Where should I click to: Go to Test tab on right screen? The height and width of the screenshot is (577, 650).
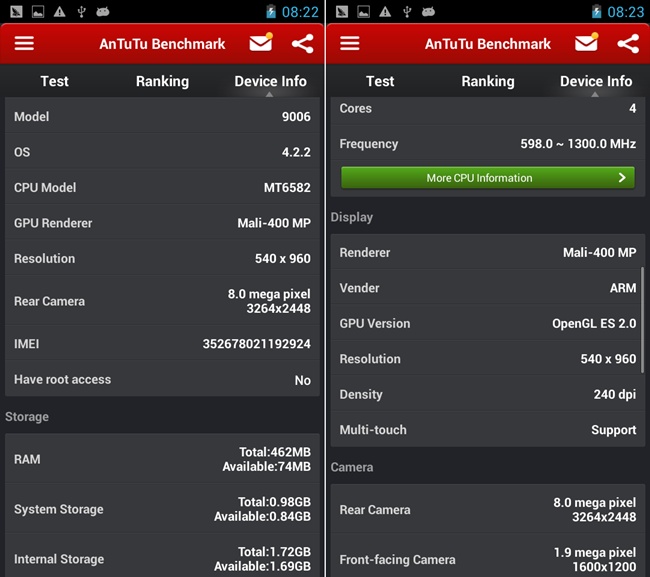point(380,81)
